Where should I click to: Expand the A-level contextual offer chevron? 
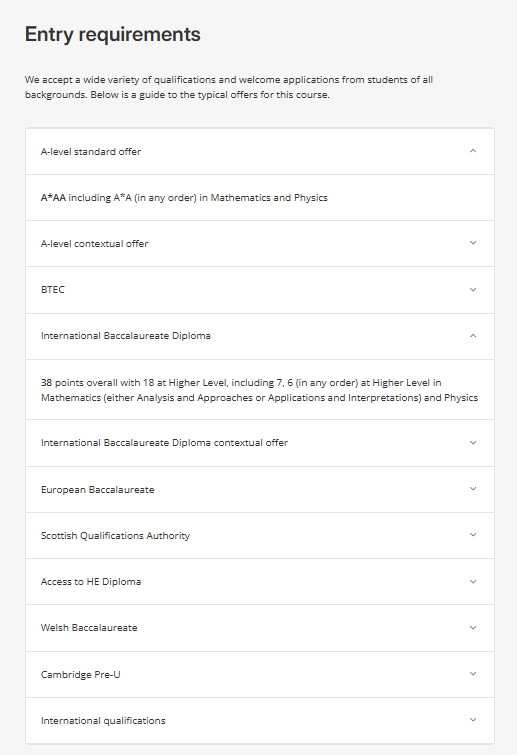pos(473,243)
